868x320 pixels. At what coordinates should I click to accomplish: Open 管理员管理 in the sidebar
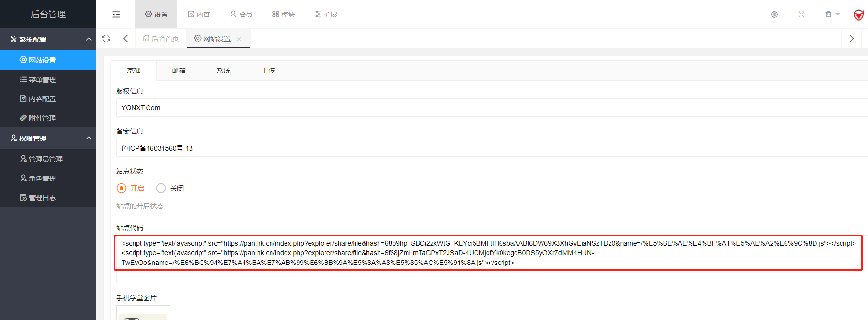(48, 159)
